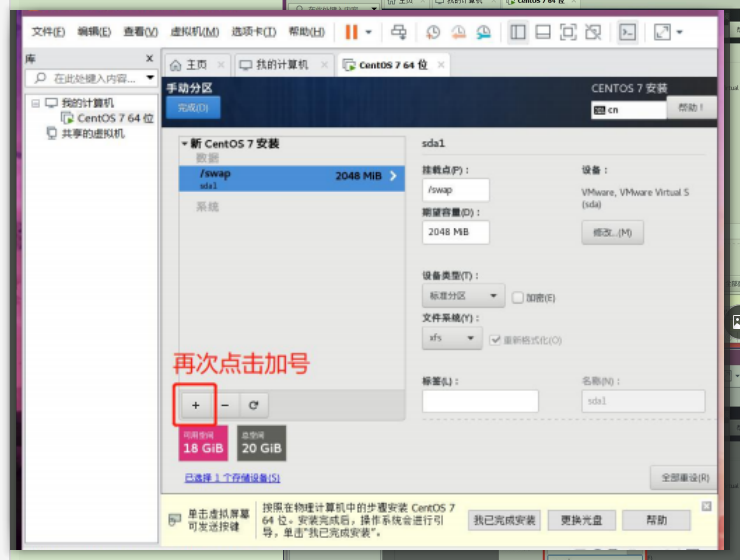The height and width of the screenshot is (560, 740).
Task: Click the gray 20 GiB total space box
Action: pos(261,443)
